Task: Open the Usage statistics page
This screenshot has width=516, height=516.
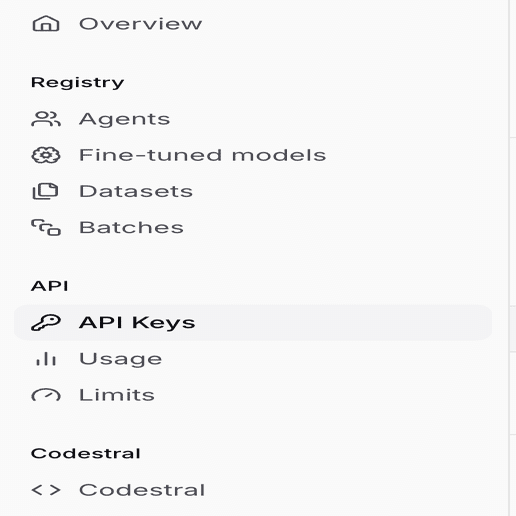Action: tap(120, 359)
